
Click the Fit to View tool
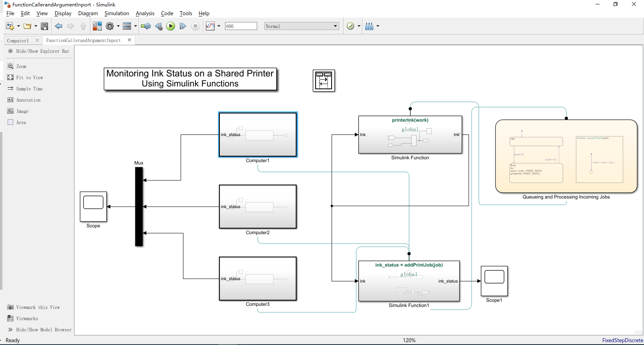pos(25,78)
